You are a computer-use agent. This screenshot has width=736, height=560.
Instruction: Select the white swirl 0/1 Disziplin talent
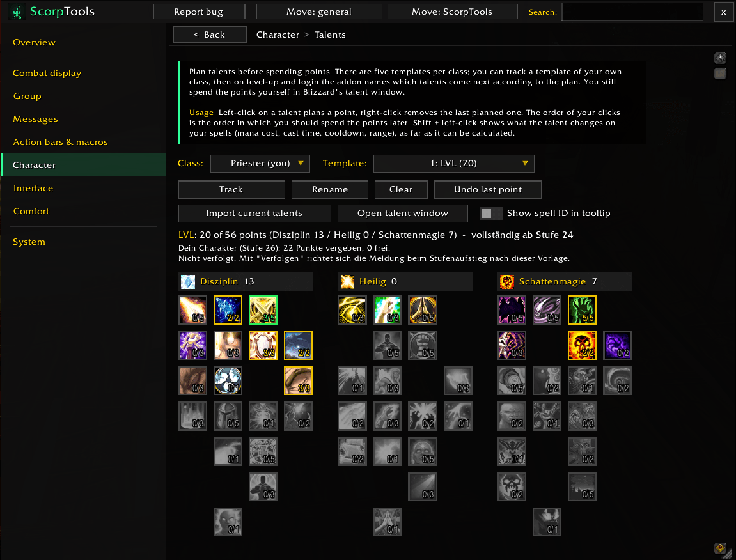[228, 381]
